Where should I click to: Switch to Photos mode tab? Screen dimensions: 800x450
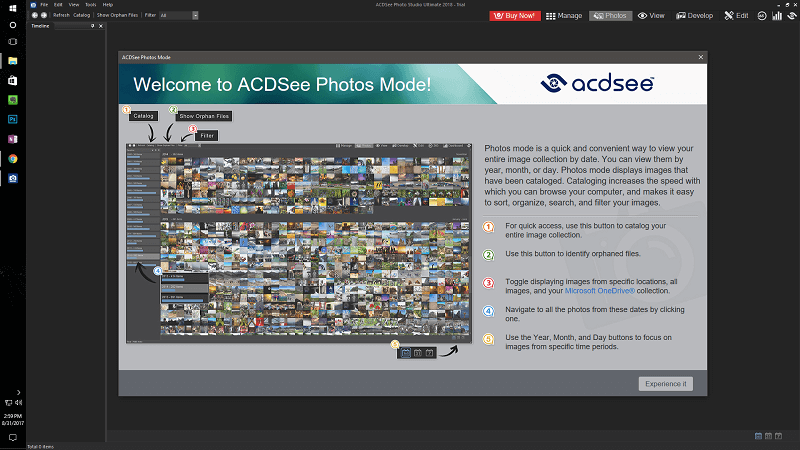click(x=610, y=16)
